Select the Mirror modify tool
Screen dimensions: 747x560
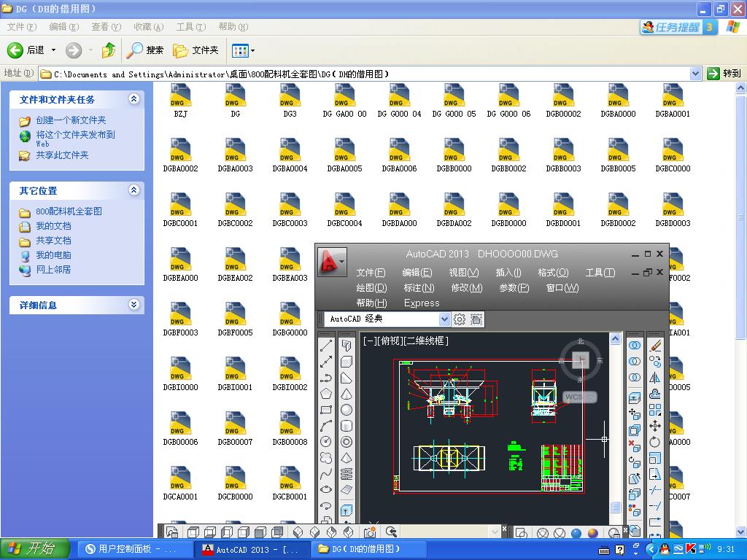pos(656,378)
